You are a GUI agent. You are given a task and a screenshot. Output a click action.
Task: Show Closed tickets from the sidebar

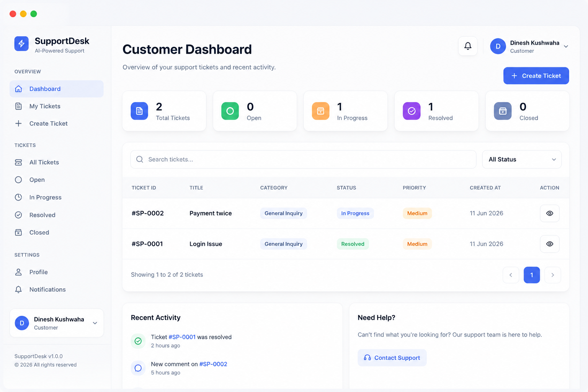(x=57, y=232)
